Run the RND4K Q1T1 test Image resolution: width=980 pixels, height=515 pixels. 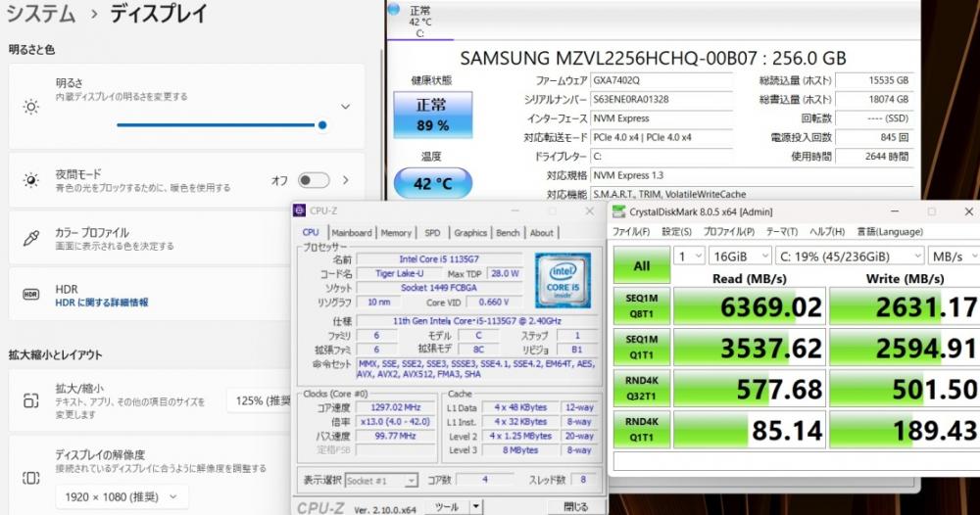click(x=642, y=430)
